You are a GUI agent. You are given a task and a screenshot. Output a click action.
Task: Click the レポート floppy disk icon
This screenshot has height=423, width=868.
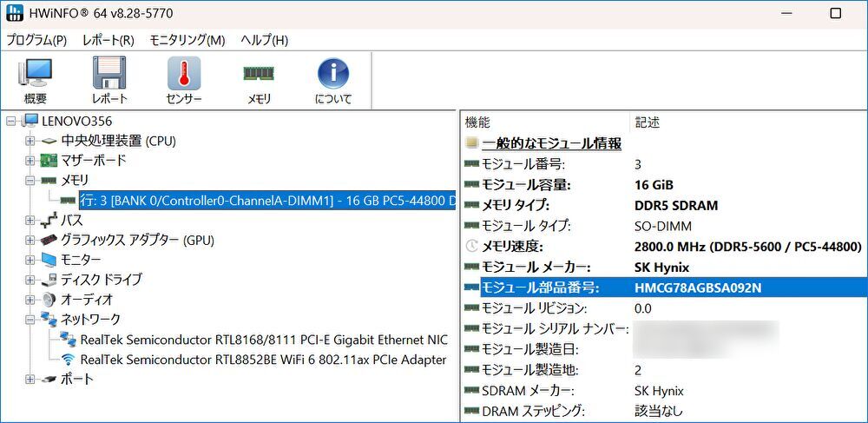coord(109,81)
